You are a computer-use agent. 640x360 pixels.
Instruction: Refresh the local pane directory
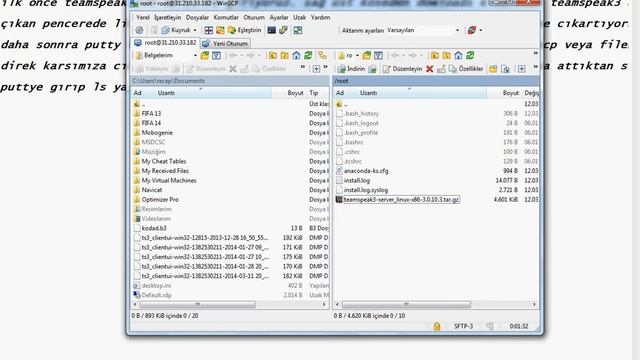pyautogui.click(x=308, y=56)
